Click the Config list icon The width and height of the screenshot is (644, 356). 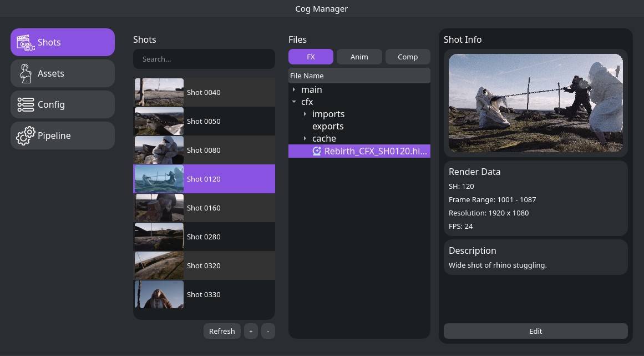(26, 104)
